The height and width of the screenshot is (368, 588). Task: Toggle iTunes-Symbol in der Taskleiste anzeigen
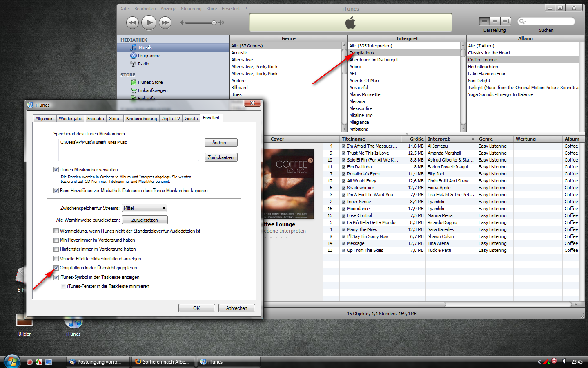(x=56, y=277)
